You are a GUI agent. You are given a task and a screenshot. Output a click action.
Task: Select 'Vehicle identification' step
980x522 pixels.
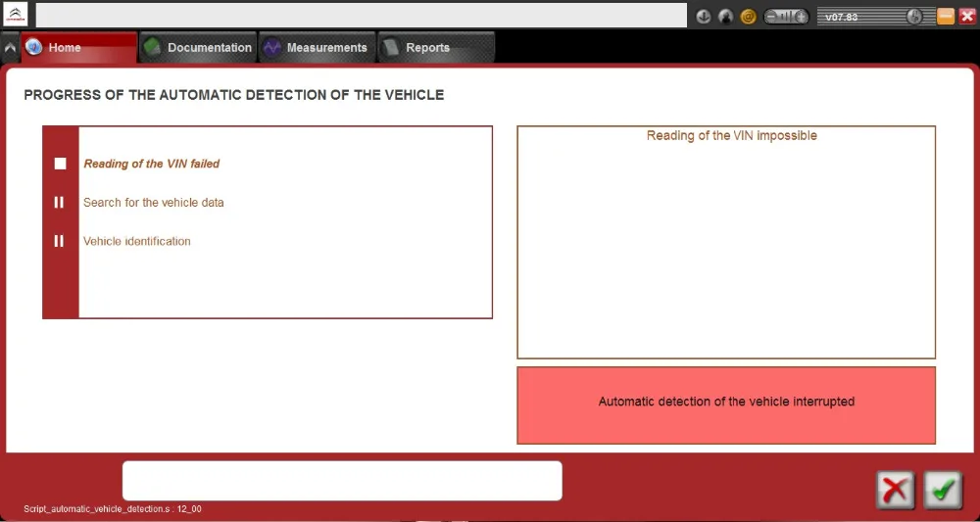tap(137, 241)
